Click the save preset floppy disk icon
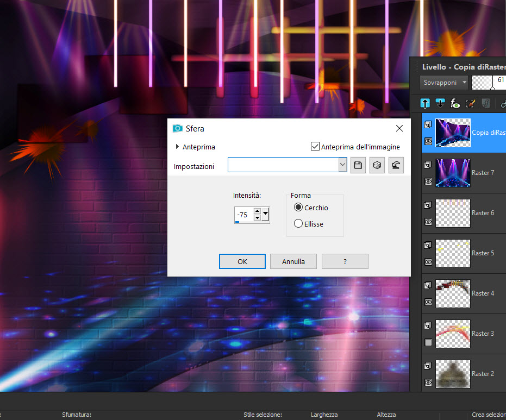Image resolution: width=506 pixels, height=420 pixels. [358, 165]
